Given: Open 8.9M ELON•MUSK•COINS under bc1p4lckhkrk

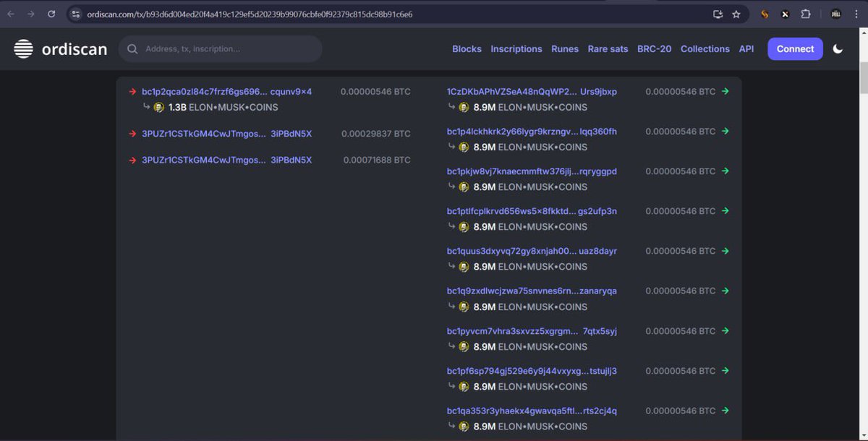Looking at the screenshot, I should (x=530, y=147).
